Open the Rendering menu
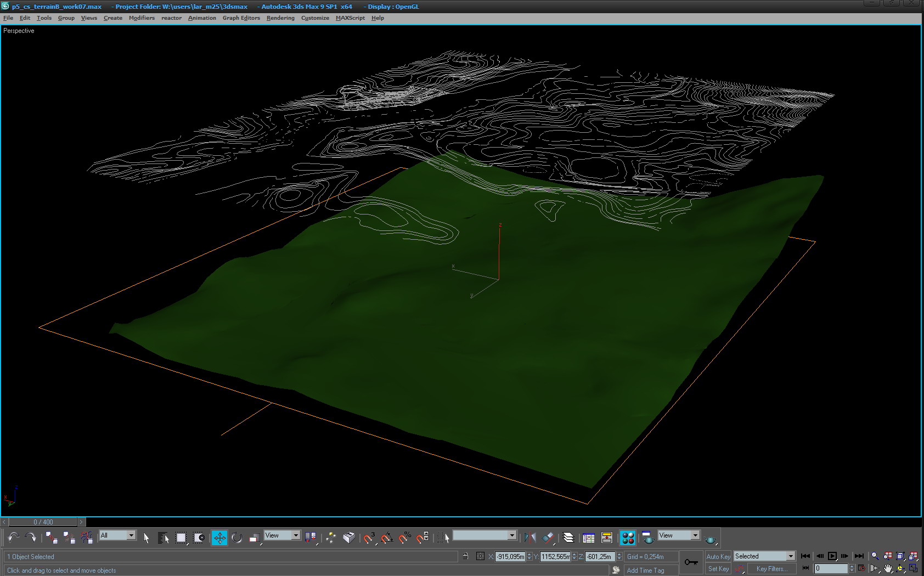Viewport: 924px width, 576px height. (280, 18)
